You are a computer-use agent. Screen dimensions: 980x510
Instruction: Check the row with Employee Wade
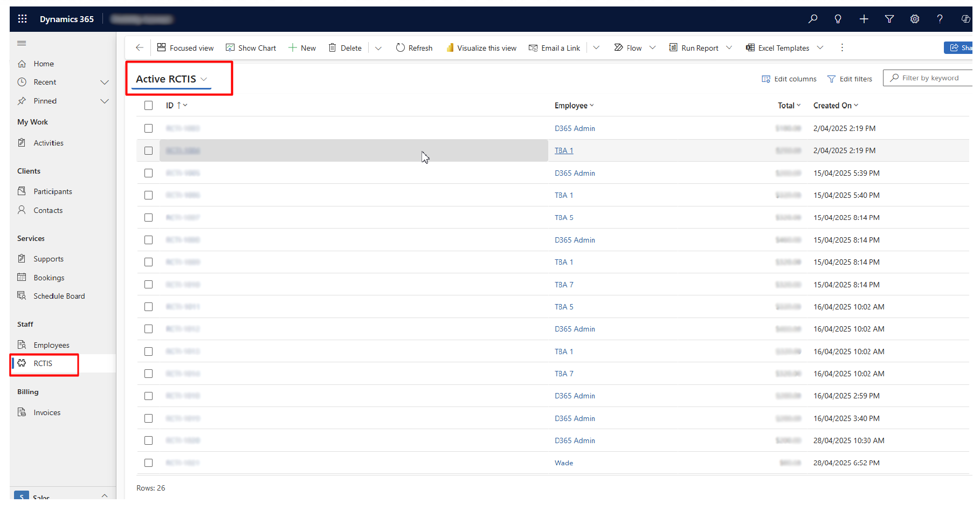148,463
